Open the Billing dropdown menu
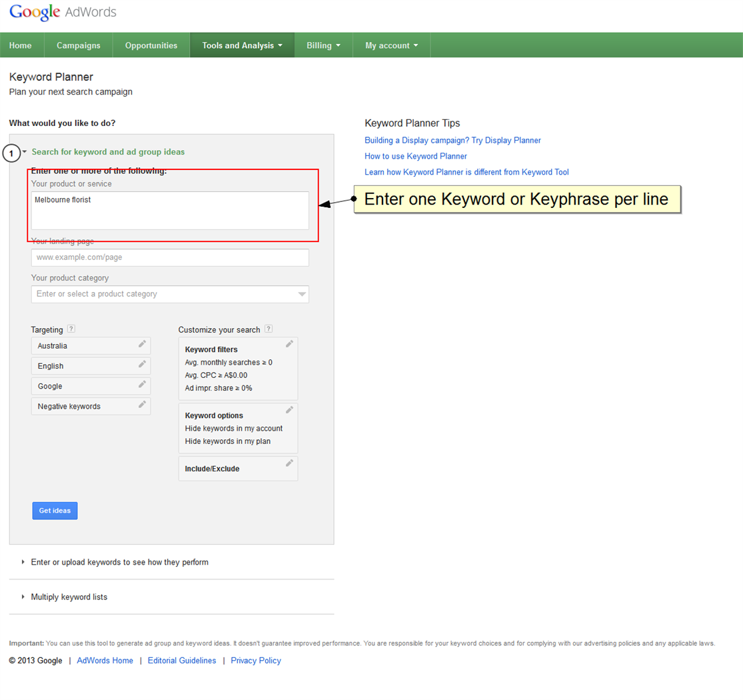The height and width of the screenshot is (700, 743). [x=323, y=45]
